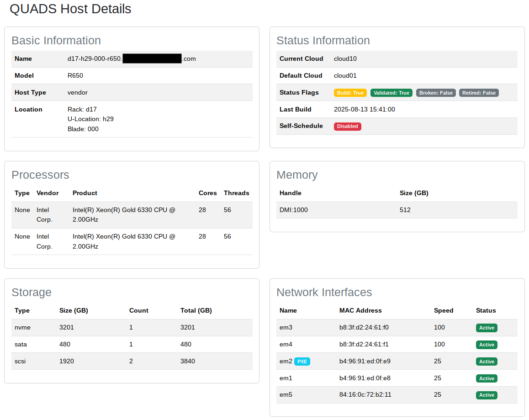Click the Active badge for em5
Viewport: 529px width, 420px height.
coord(486,395)
